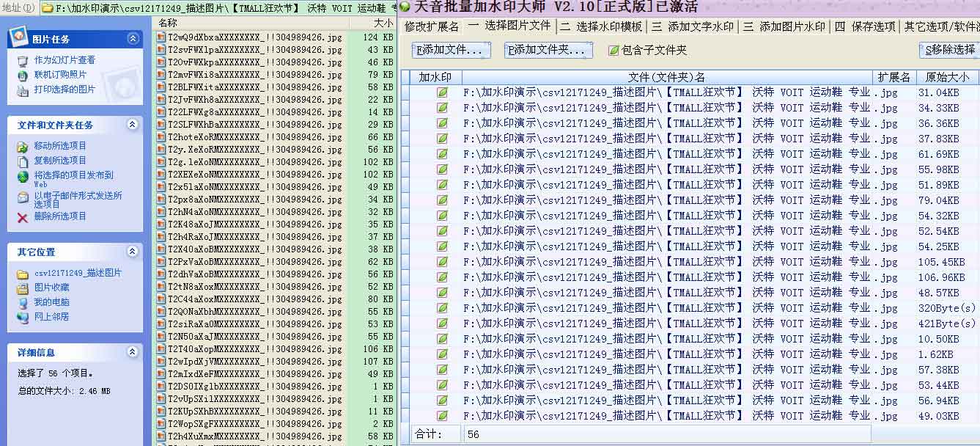Image resolution: width=980 pixels, height=446 pixels.
Task: Collapse the 详细信息 panel
Action: pos(133,353)
